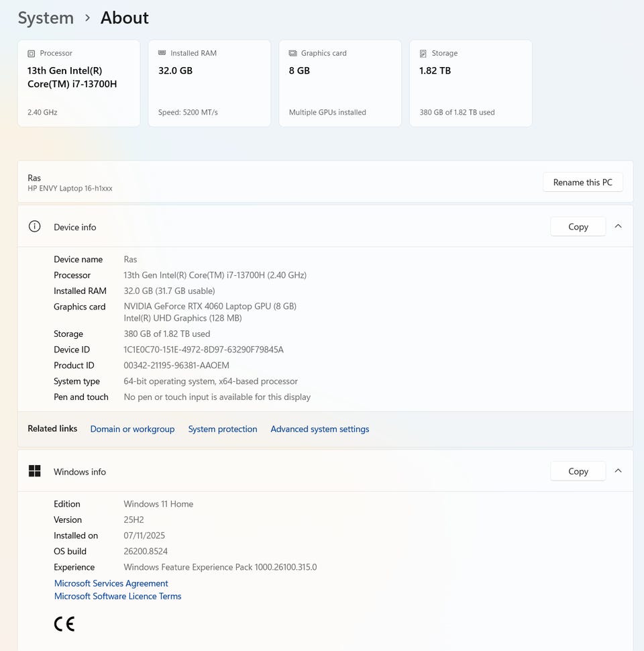Click '64-bit operating system, x64-based processor' text
The height and width of the screenshot is (651, 644).
coord(211,381)
